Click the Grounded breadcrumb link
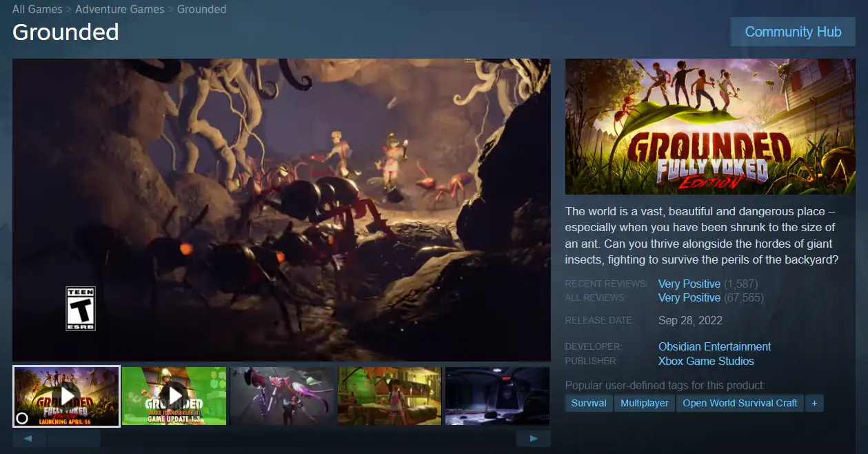 tap(201, 10)
